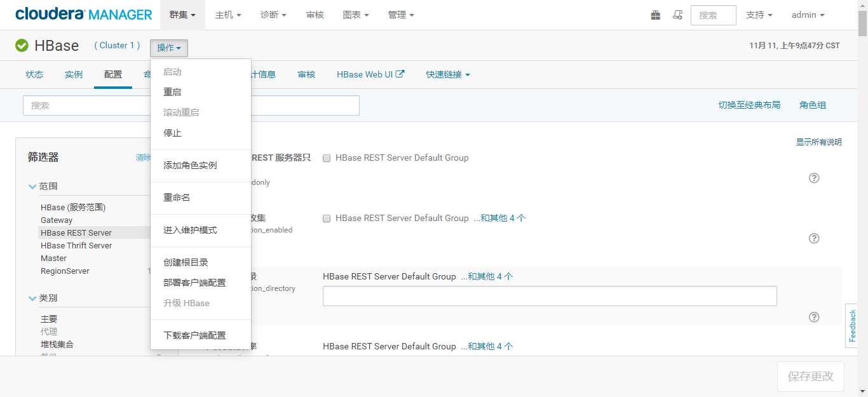Collapse the 操作 actions dropdown button

pyautogui.click(x=169, y=48)
